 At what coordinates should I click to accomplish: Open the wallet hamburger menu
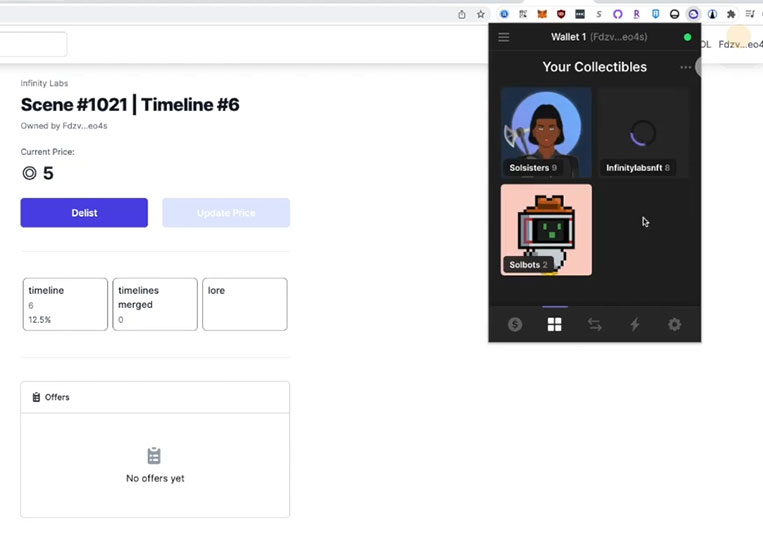coord(504,37)
